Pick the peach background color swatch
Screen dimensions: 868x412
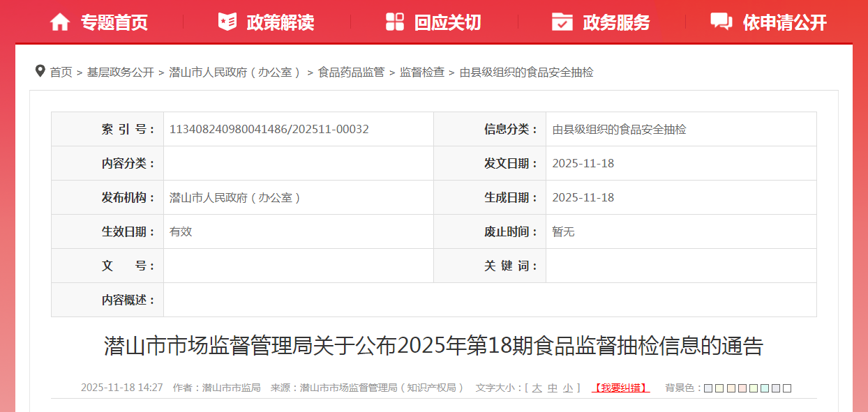pos(731,388)
